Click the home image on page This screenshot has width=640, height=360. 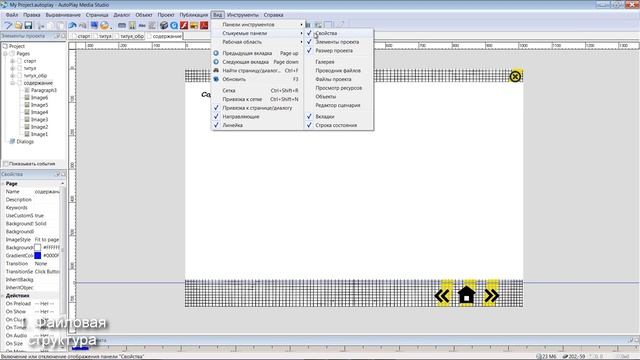pyautogui.click(x=467, y=295)
